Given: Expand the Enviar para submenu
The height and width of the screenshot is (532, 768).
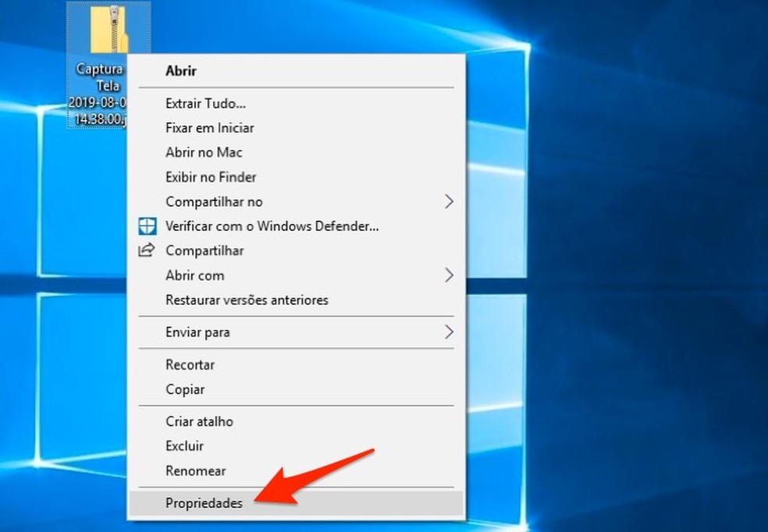Looking at the screenshot, I should (x=197, y=332).
